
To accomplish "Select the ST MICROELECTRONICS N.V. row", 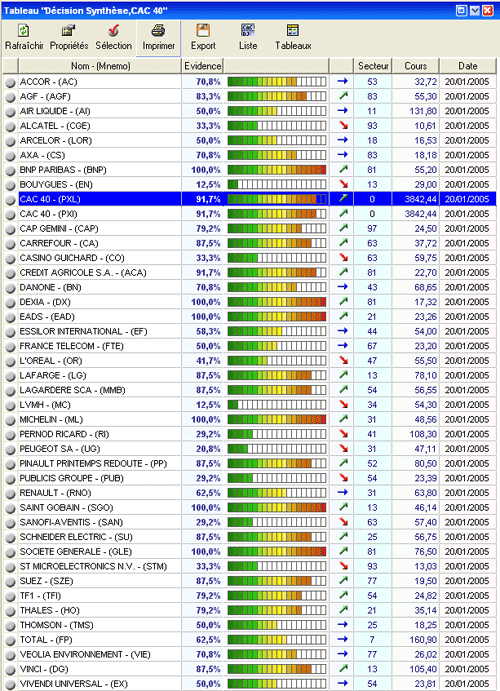I will click(250, 566).
